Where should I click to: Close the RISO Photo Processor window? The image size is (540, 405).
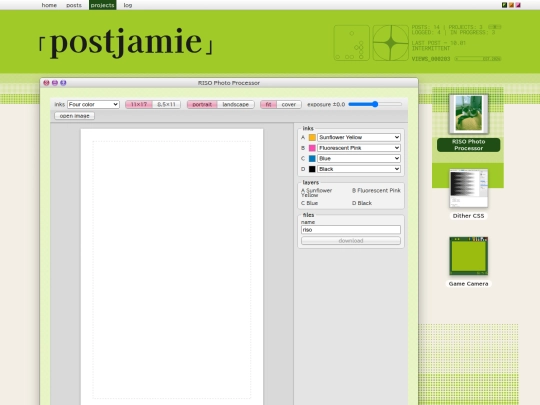(46, 83)
